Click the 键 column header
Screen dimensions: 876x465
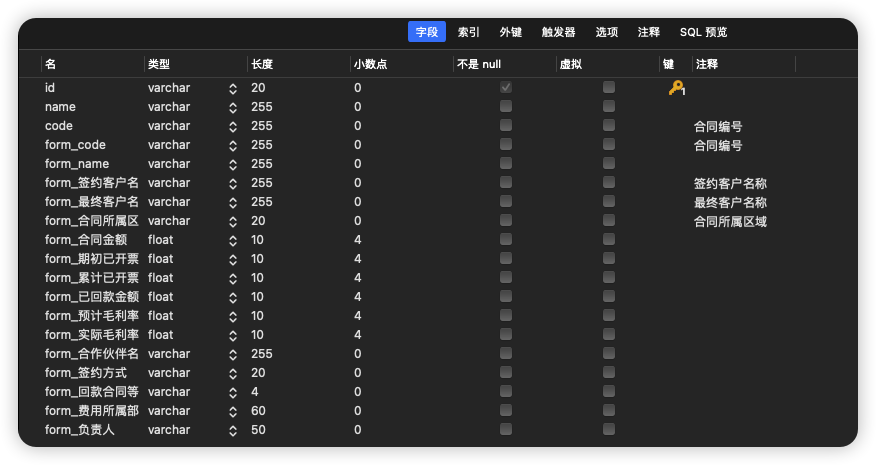[x=668, y=64]
